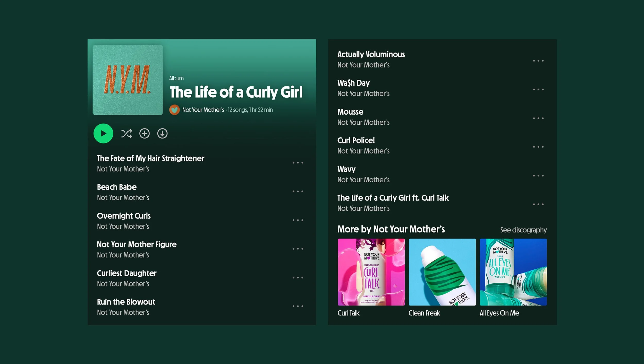Select the track Not Your Mother Figure
This screenshot has width=644, height=364.
pyautogui.click(x=137, y=244)
